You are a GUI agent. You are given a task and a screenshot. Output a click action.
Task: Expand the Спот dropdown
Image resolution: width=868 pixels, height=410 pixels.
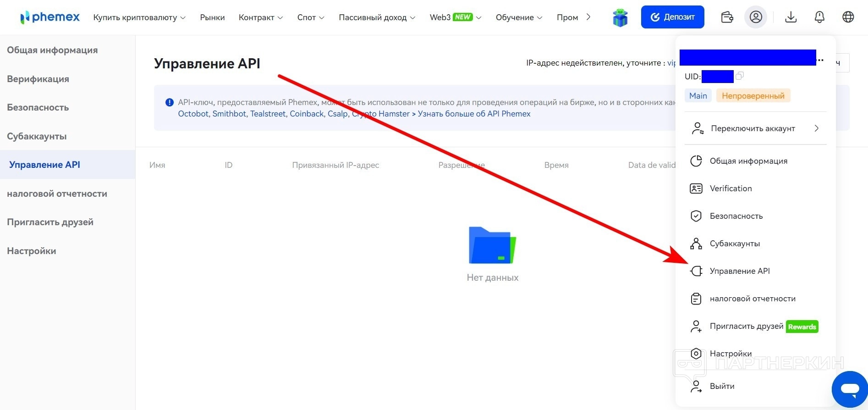point(311,17)
